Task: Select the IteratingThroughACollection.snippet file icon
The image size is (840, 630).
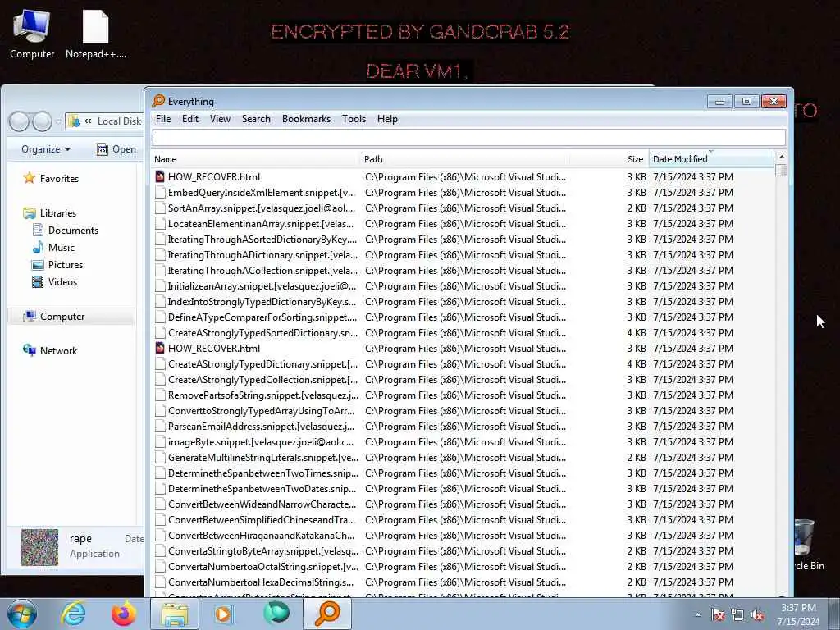Action: click(160, 270)
